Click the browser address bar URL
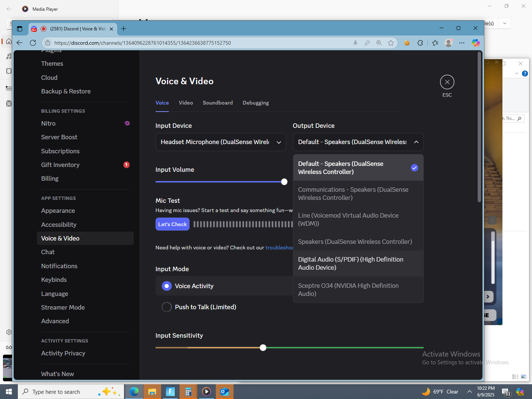Image resolution: width=532 pixels, height=399 pixels. [x=143, y=43]
